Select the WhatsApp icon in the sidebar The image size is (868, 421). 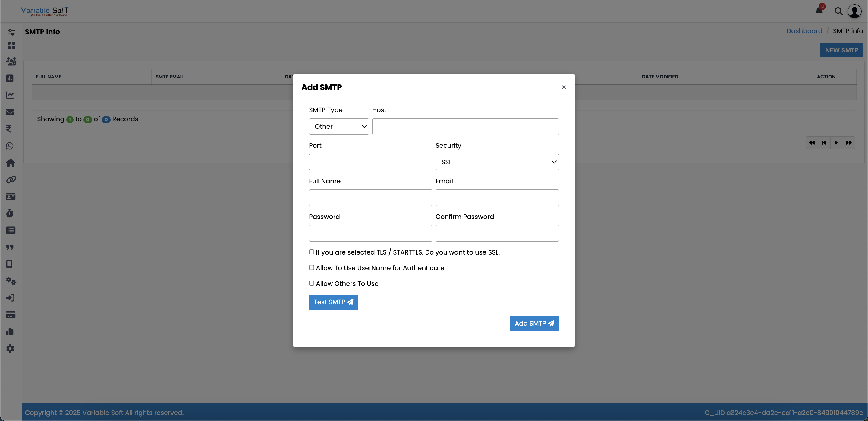(x=10, y=146)
